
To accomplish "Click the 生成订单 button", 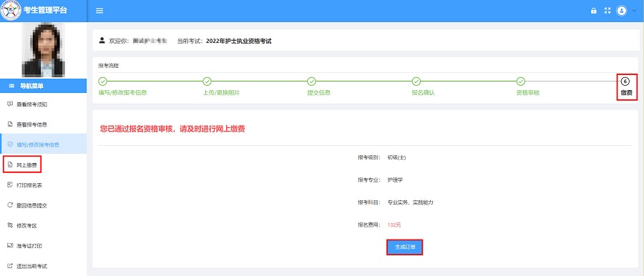I will point(404,247).
